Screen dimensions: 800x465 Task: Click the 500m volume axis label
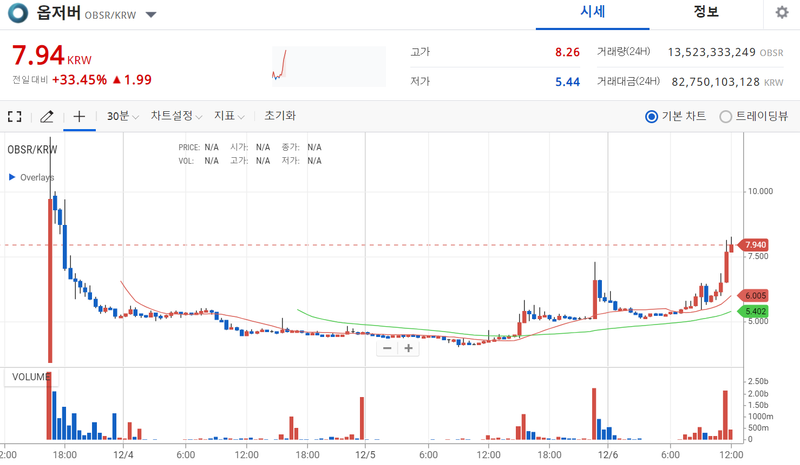coord(758,428)
